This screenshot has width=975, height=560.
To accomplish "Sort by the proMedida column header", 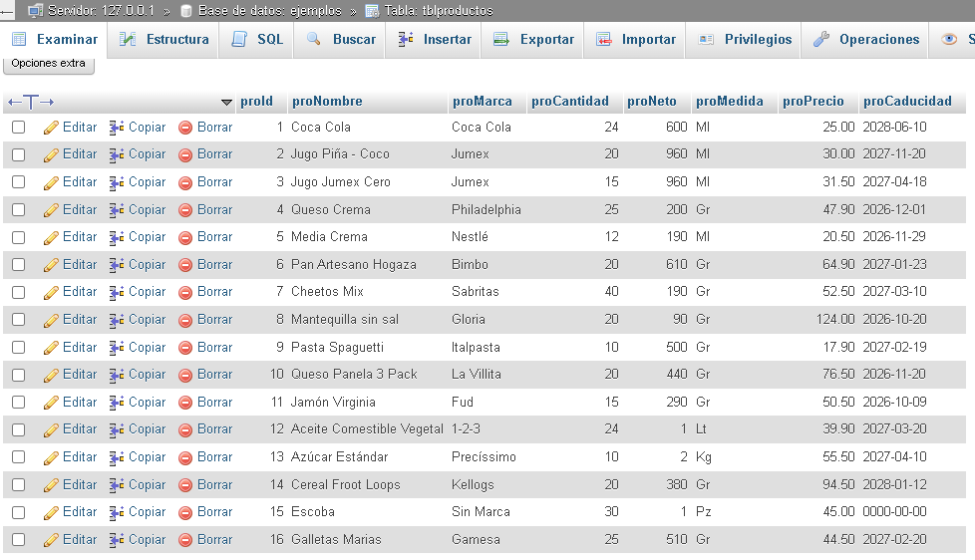I will coord(729,102).
